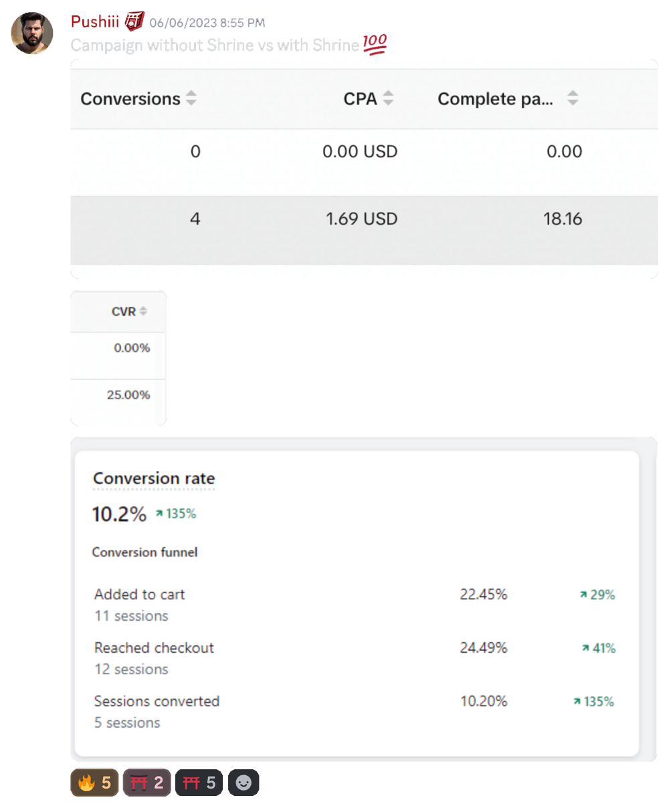Toggle the shrine reaction showing 5
This screenshot has height=812, width=669.
(x=199, y=783)
